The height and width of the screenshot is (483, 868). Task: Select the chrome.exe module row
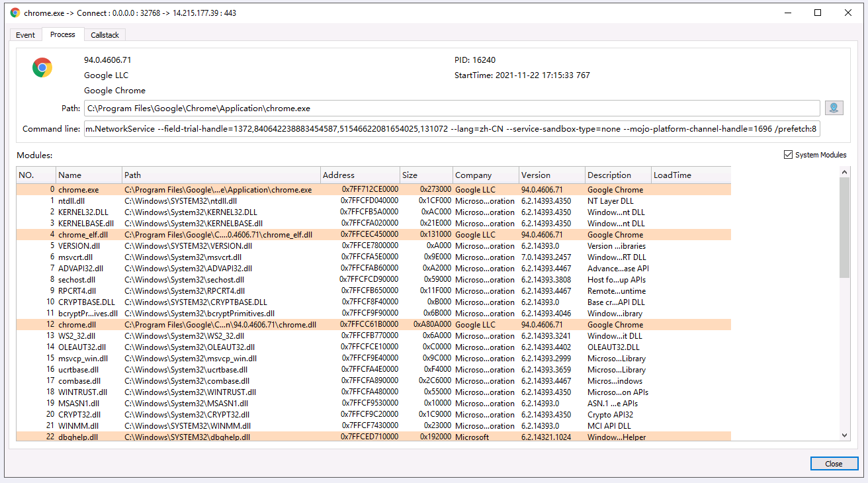[x=374, y=190]
